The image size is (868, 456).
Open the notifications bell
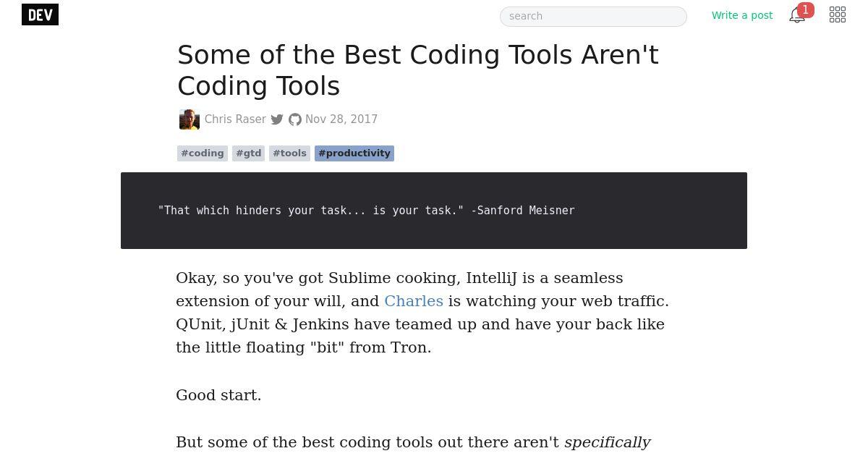tap(796, 16)
